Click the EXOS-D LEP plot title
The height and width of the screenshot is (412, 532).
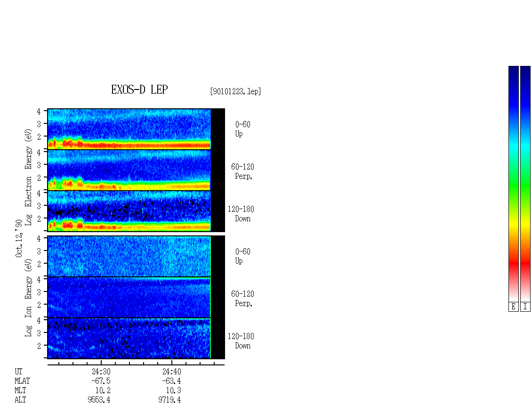pos(139,89)
